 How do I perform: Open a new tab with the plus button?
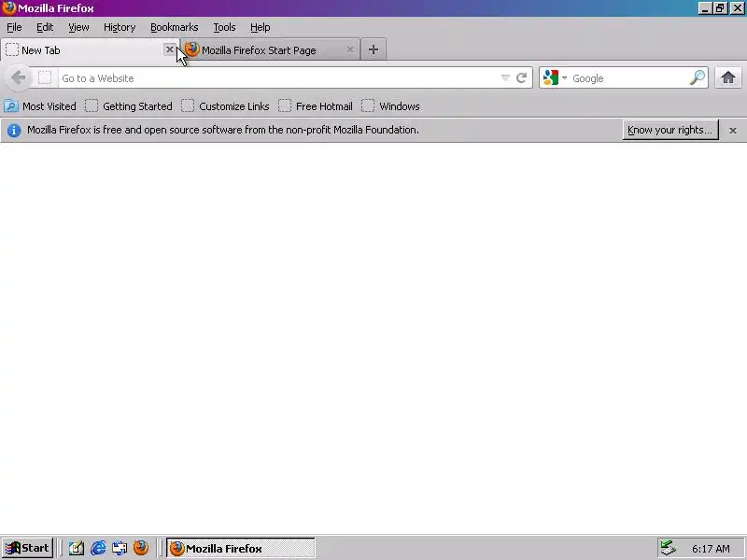[x=373, y=49]
